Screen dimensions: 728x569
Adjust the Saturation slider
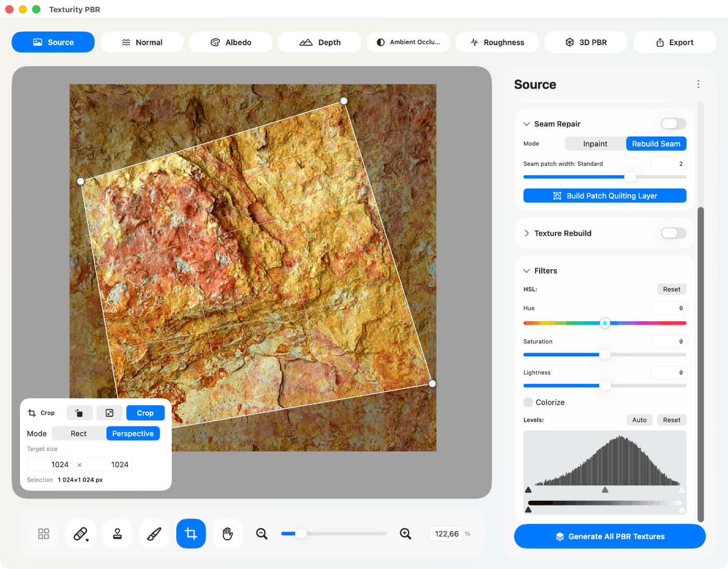605,355
